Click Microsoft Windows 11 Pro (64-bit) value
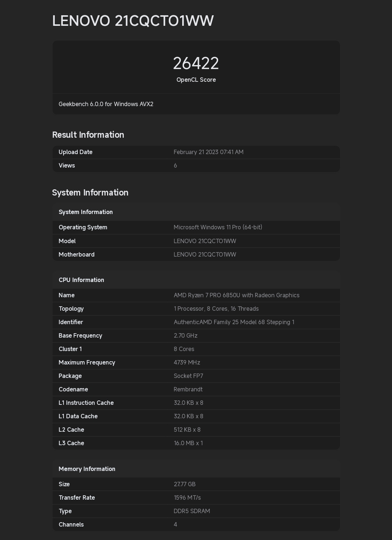Screen dimensions: 392x540 pos(218,227)
